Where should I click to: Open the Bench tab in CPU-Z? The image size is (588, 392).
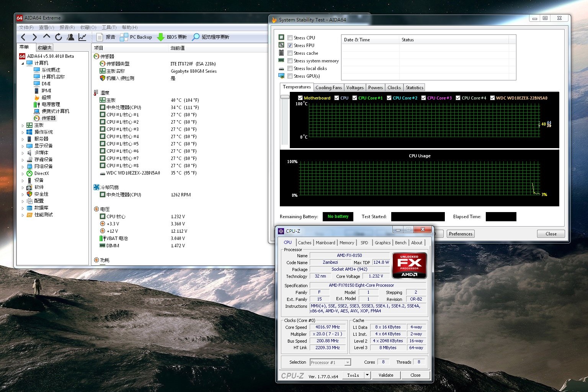(x=401, y=243)
